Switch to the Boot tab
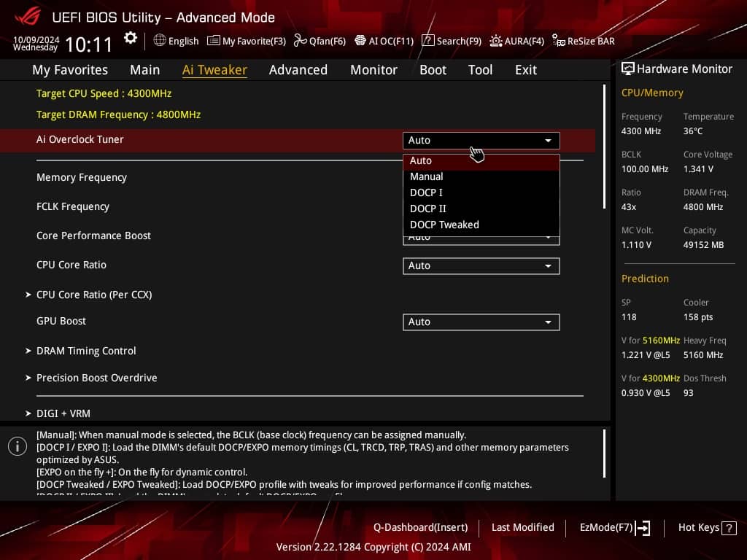The width and height of the screenshot is (747, 560). (433, 70)
